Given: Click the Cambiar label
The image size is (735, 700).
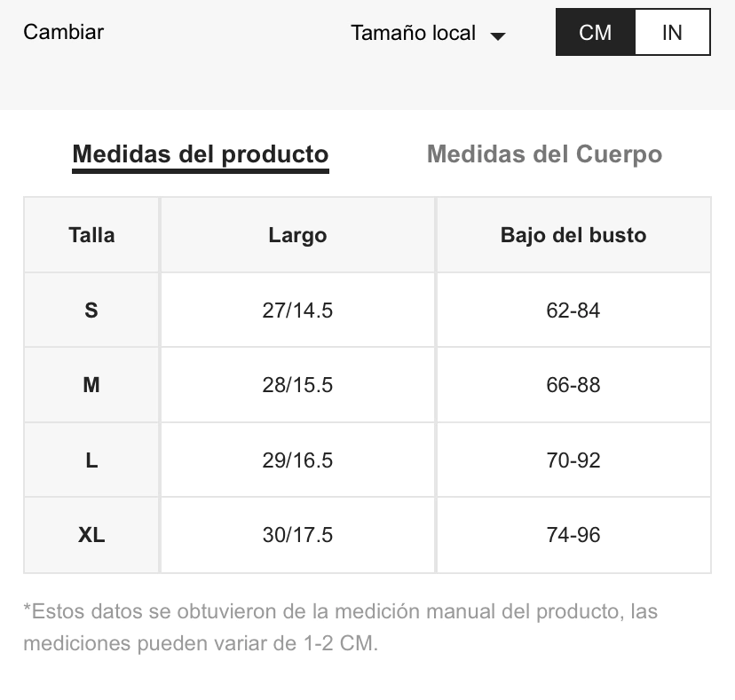Looking at the screenshot, I should (64, 32).
